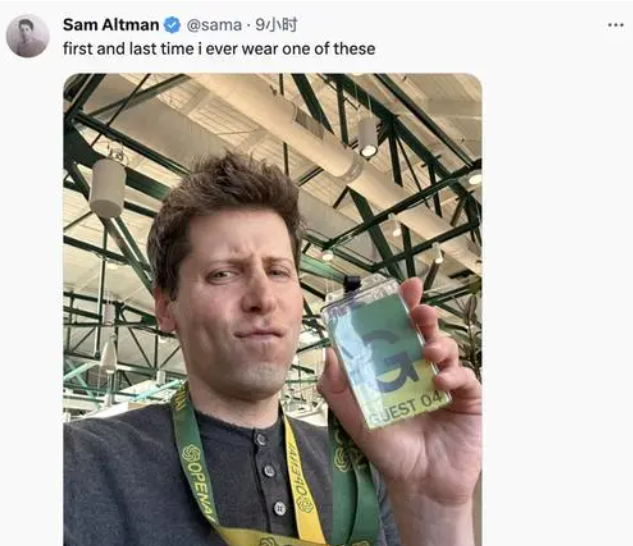The height and width of the screenshot is (546, 633).
Task: Open the @sama handle link
Action: tap(214, 25)
